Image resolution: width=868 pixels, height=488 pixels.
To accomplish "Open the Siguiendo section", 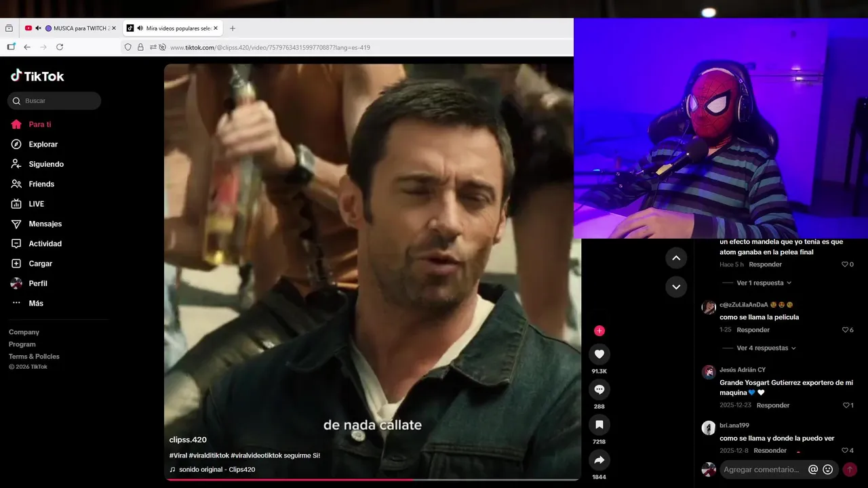I will [x=37, y=164].
